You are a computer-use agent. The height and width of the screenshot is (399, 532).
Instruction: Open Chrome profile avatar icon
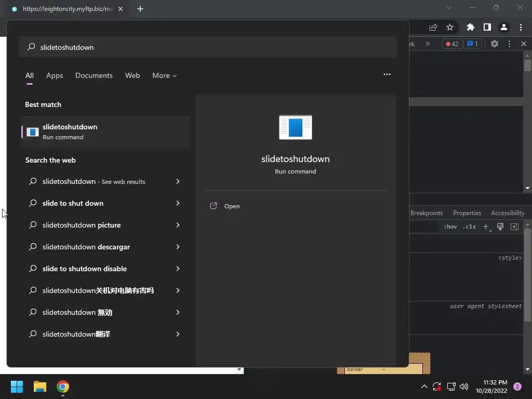point(504,27)
